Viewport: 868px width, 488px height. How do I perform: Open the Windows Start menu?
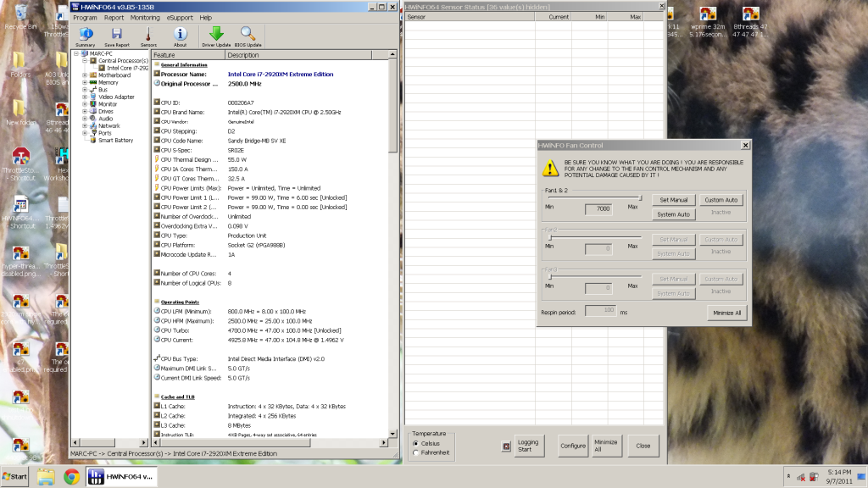15,476
